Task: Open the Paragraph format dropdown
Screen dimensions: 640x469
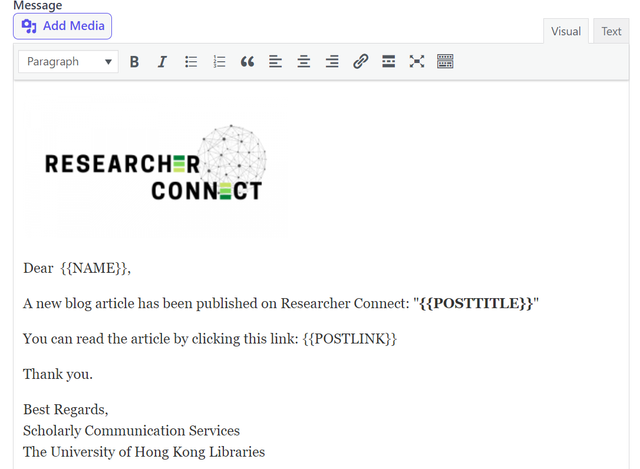Action: 68,62
